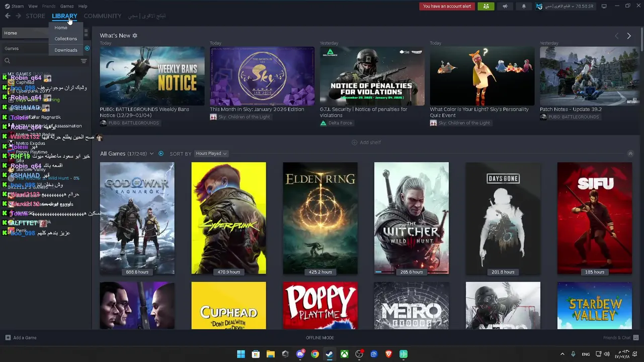Select the Stardew Valley cover
Viewport: 644px width, 362px height.
point(595,306)
